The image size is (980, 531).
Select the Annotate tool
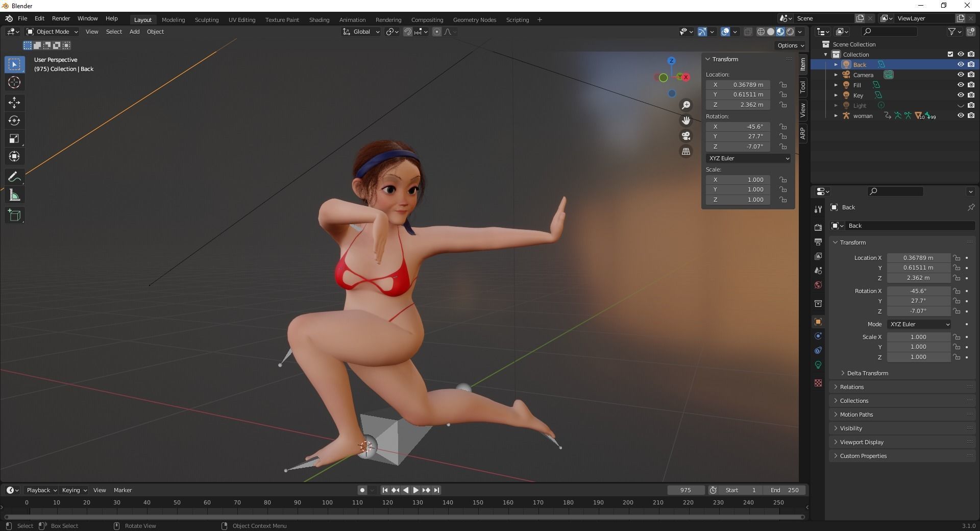[14, 177]
